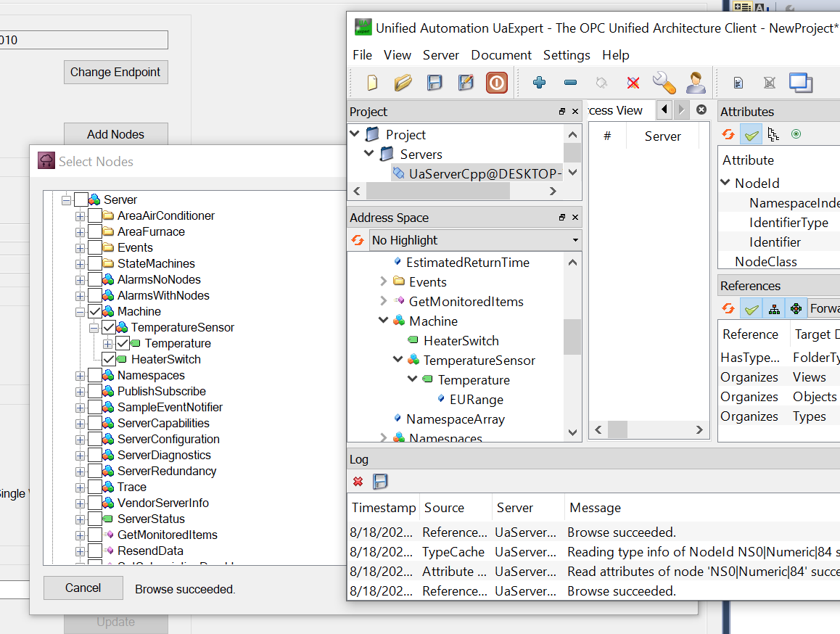Click the blue minus Remove Server icon
This screenshot has width=840, height=634.
[571, 83]
